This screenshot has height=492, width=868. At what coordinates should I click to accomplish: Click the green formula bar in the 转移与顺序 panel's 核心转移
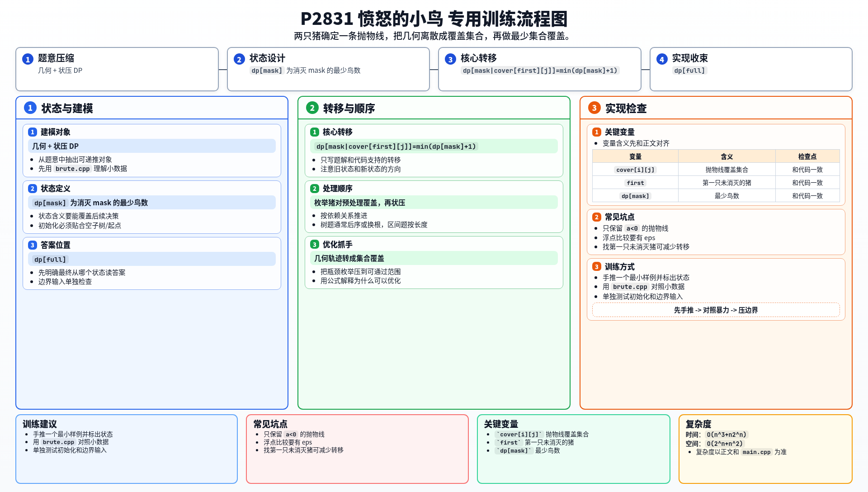click(x=434, y=147)
